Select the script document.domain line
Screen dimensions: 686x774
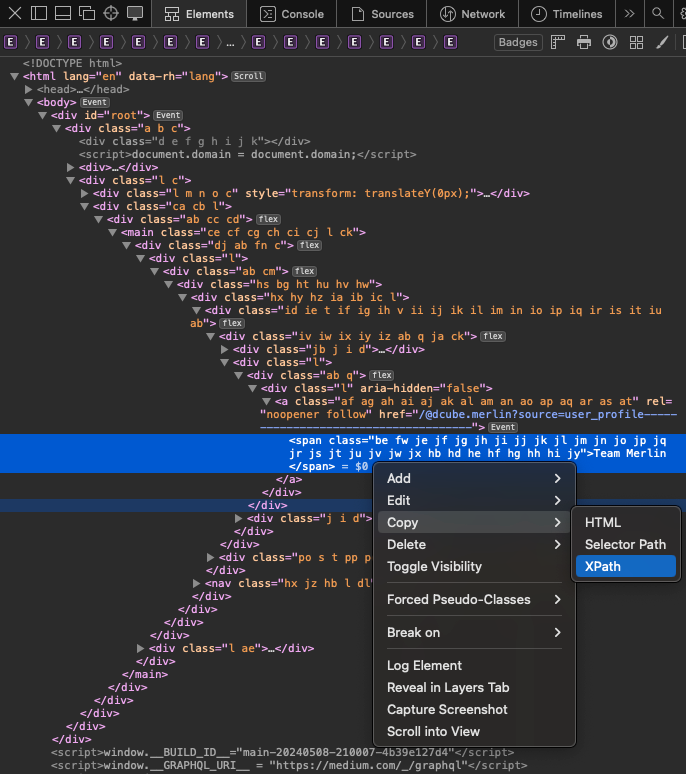(x=247, y=155)
